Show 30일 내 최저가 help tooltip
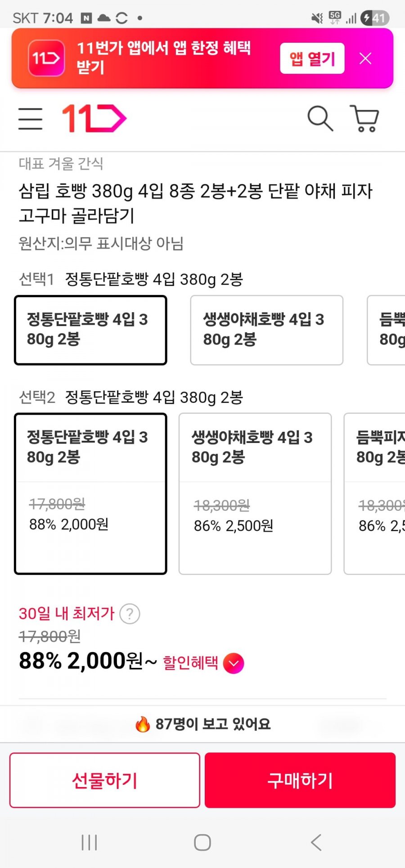405x868 pixels. pyautogui.click(x=130, y=614)
